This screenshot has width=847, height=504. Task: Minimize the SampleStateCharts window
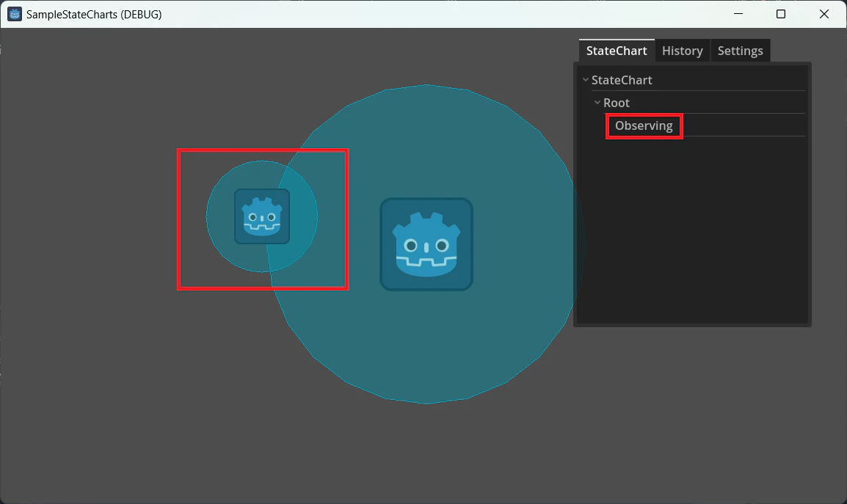point(738,14)
